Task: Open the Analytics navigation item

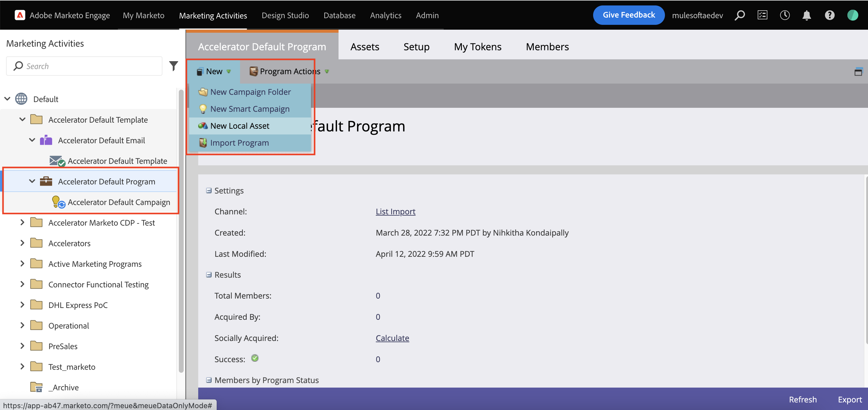Action: click(386, 15)
